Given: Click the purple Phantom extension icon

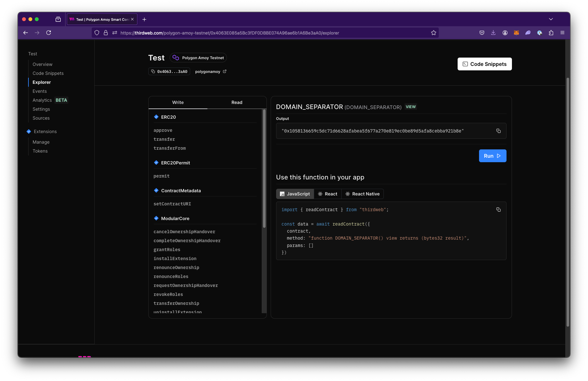Looking at the screenshot, I should pyautogui.click(x=528, y=33).
